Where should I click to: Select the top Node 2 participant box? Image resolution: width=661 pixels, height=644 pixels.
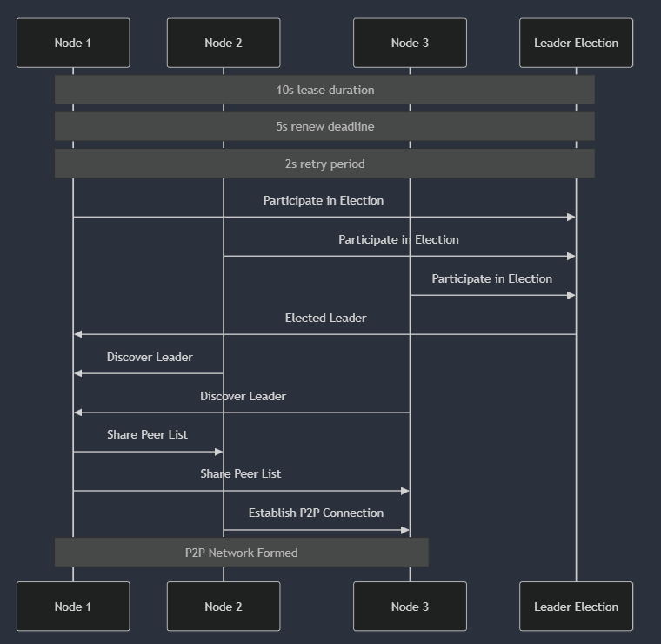(224, 43)
